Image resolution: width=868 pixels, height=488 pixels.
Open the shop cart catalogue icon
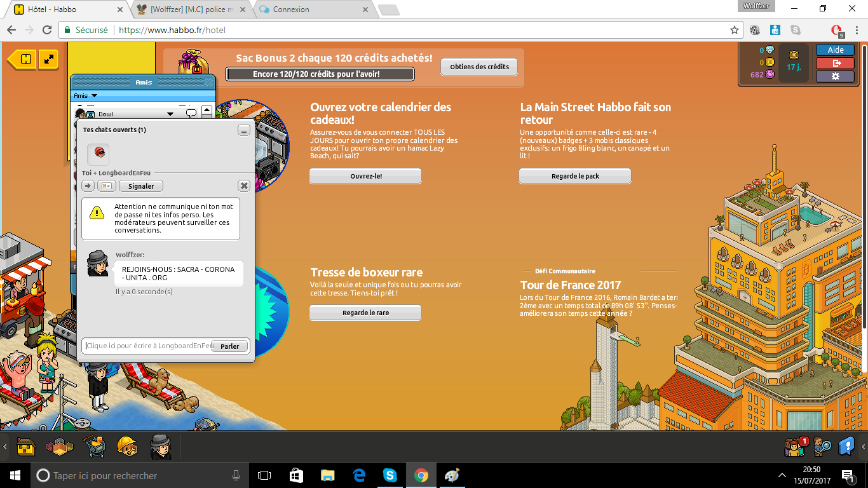pyautogui.click(x=95, y=447)
